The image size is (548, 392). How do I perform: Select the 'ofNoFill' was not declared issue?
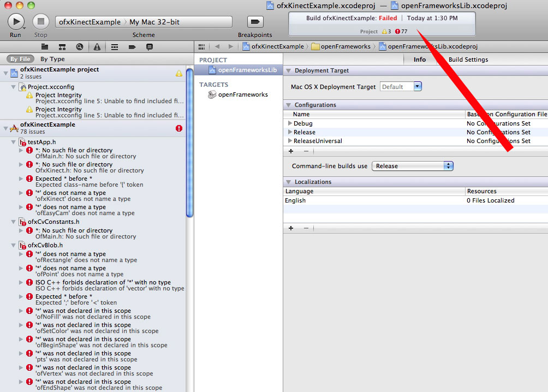click(93, 314)
